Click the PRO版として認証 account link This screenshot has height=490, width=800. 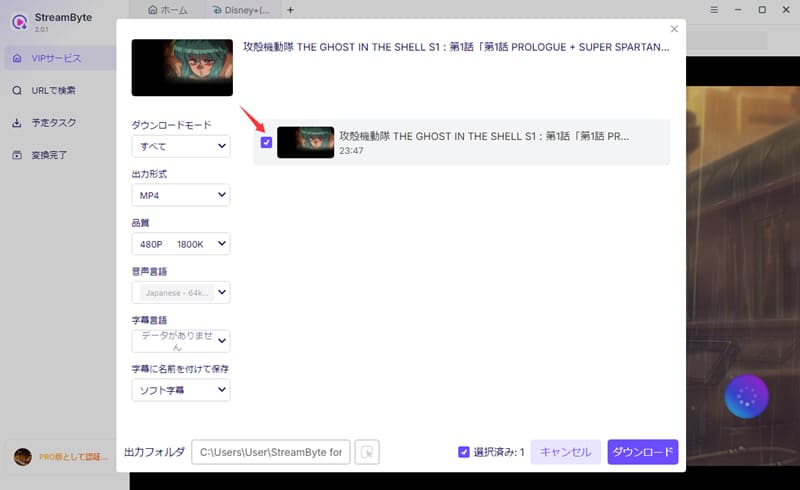coord(73,457)
